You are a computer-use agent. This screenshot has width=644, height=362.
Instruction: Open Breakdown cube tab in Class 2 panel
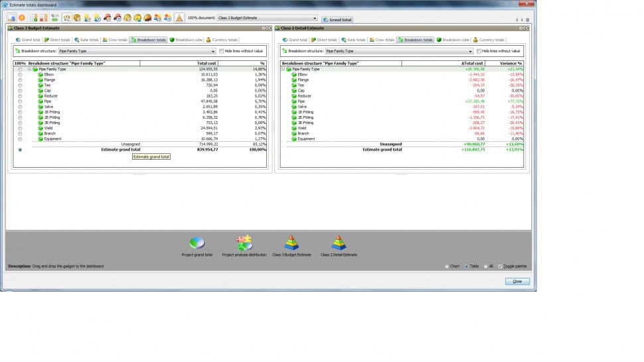coord(453,40)
